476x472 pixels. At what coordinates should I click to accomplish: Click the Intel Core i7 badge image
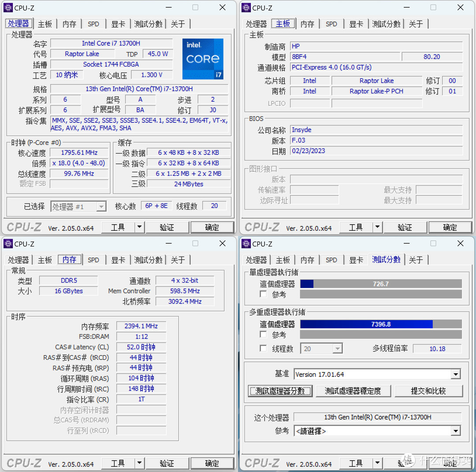click(x=203, y=59)
